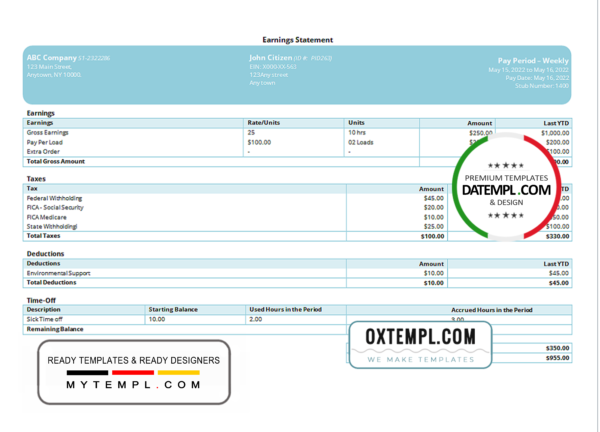Click the Pay Date: May 16, 2022 line

pyautogui.click(x=537, y=78)
